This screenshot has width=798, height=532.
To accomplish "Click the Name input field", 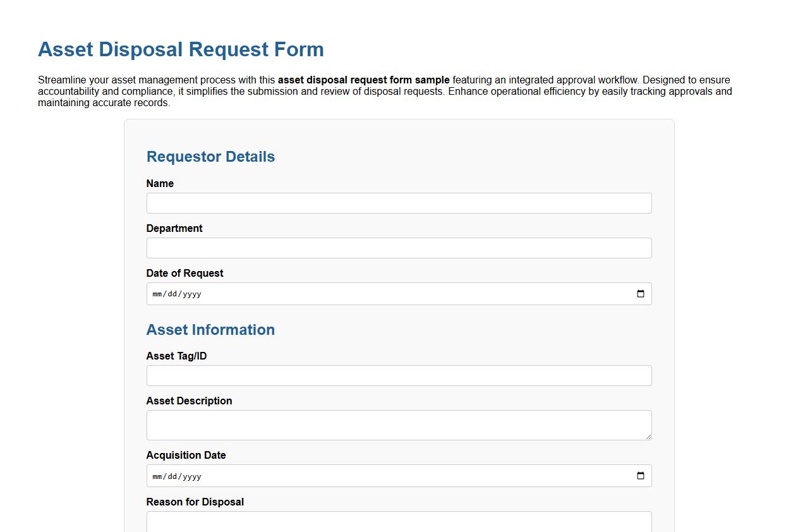I will [x=399, y=203].
